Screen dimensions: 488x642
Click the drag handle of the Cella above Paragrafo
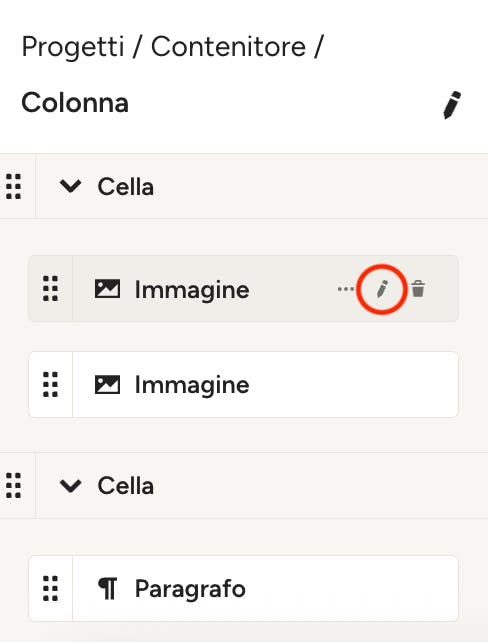[14, 486]
